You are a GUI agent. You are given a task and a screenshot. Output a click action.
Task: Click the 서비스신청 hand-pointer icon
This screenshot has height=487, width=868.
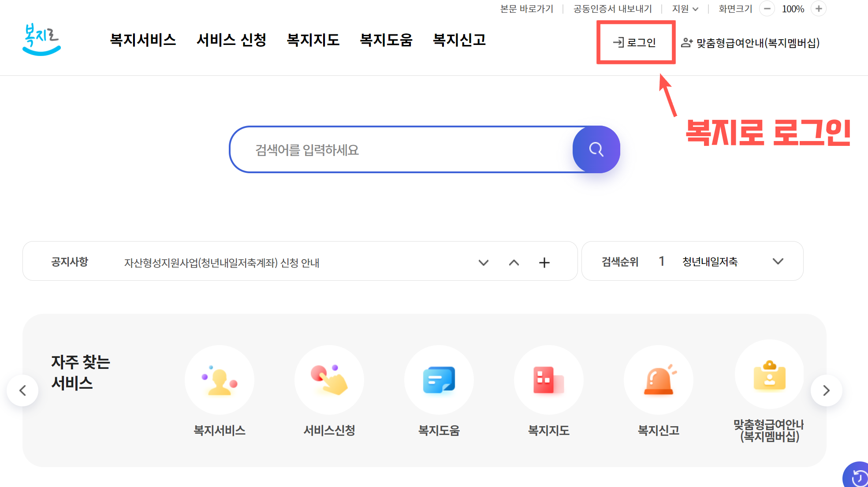click(x=329, y=379)
